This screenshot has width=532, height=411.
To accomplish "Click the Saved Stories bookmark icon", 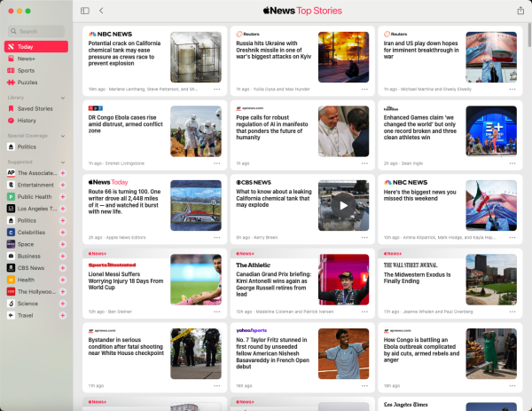I will click(x=11, y=108).
